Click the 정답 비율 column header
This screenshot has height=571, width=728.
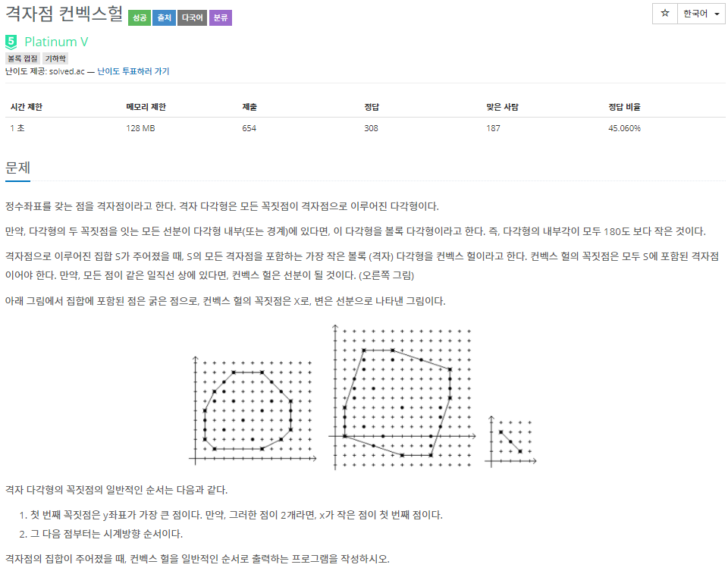point(624,107)
